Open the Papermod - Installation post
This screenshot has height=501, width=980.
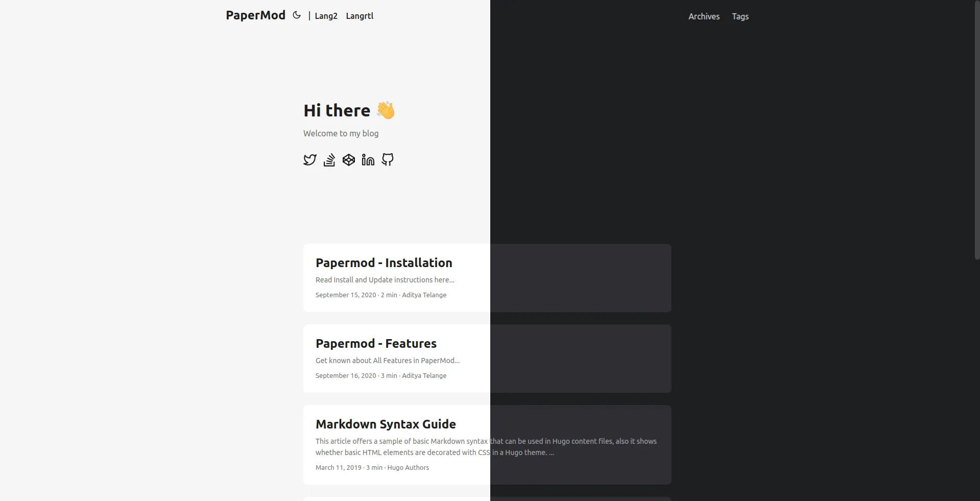tap(383, 263)
